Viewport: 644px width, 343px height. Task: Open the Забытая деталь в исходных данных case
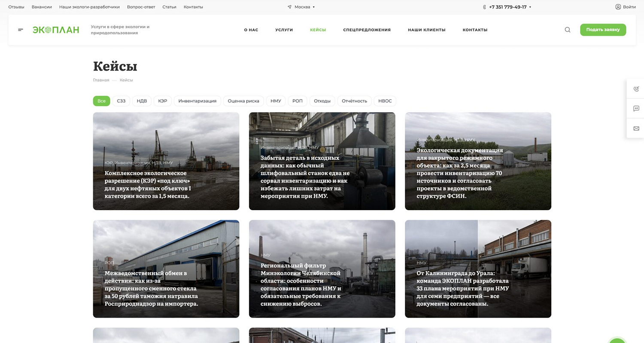point(322,161)
